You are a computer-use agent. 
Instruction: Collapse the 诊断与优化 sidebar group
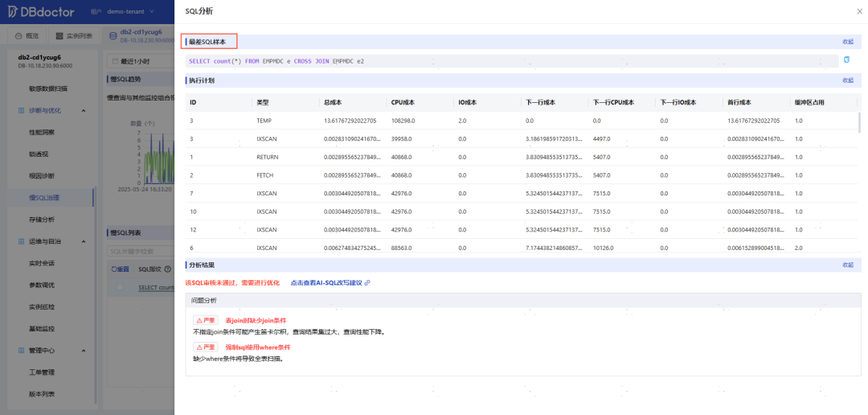[84, 111]
